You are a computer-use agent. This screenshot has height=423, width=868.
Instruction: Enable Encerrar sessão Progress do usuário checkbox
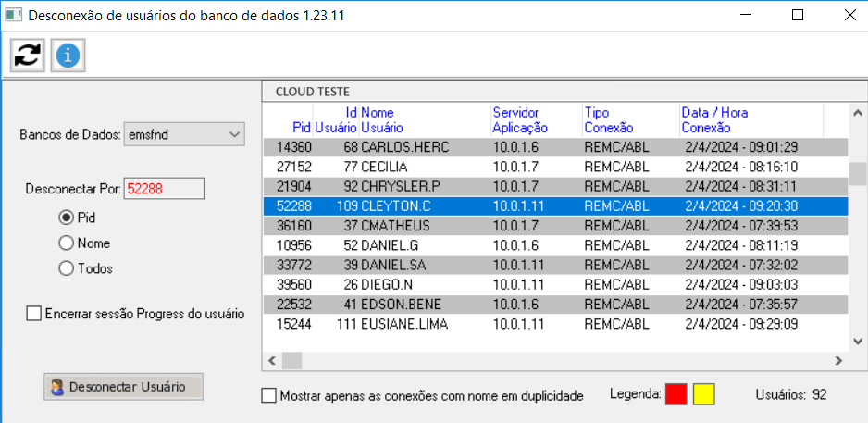(33, 314)
